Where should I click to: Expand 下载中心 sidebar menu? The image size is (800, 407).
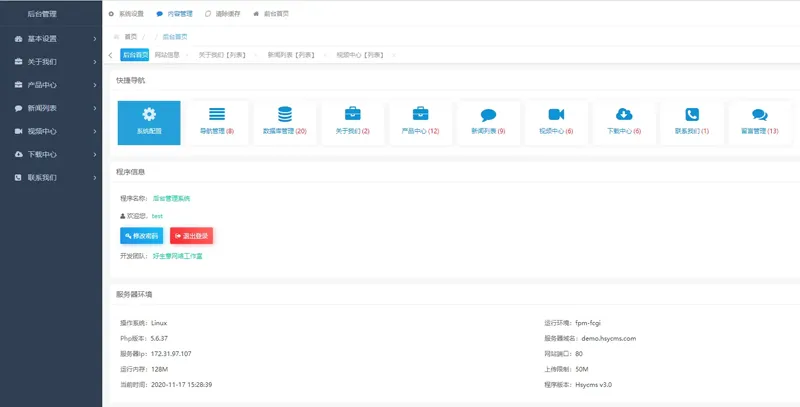(50, 154)
